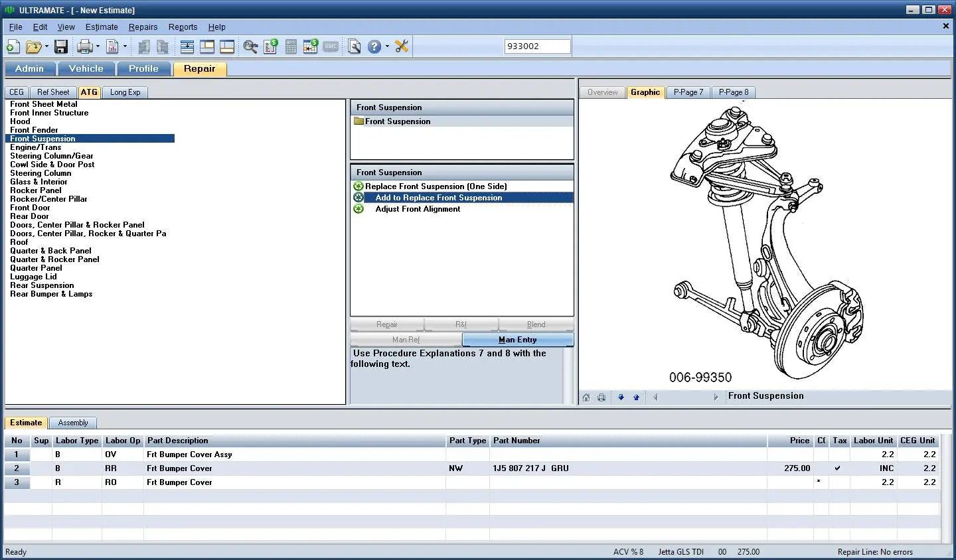Click the Parts search magnifier icon
This screenshot has width=956, height=560.
(250, 46)
